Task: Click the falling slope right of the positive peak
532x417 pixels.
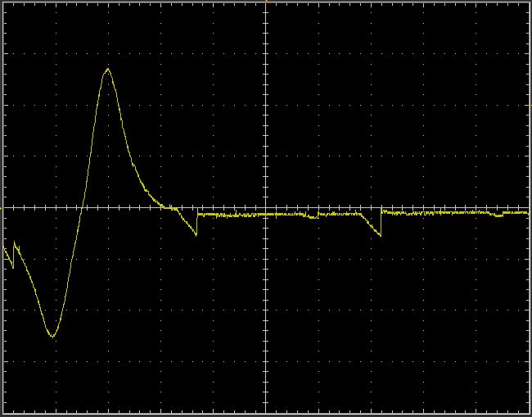Action: (x=127, y=147)
